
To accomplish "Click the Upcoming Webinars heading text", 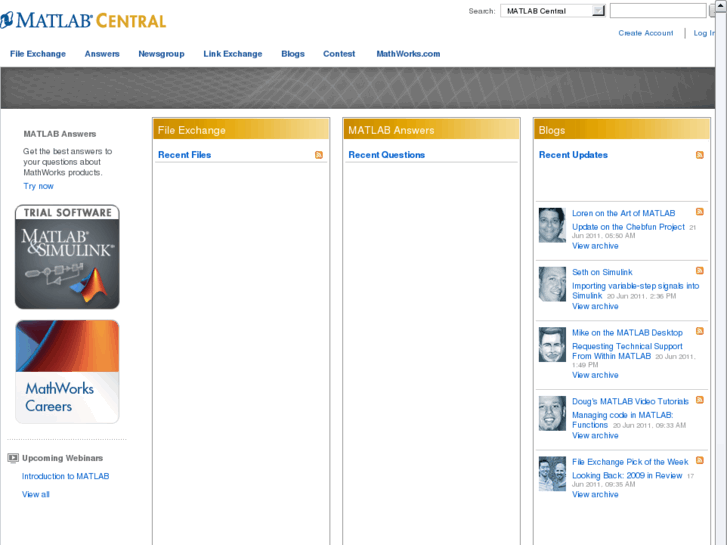I will [x=63, y=458].
